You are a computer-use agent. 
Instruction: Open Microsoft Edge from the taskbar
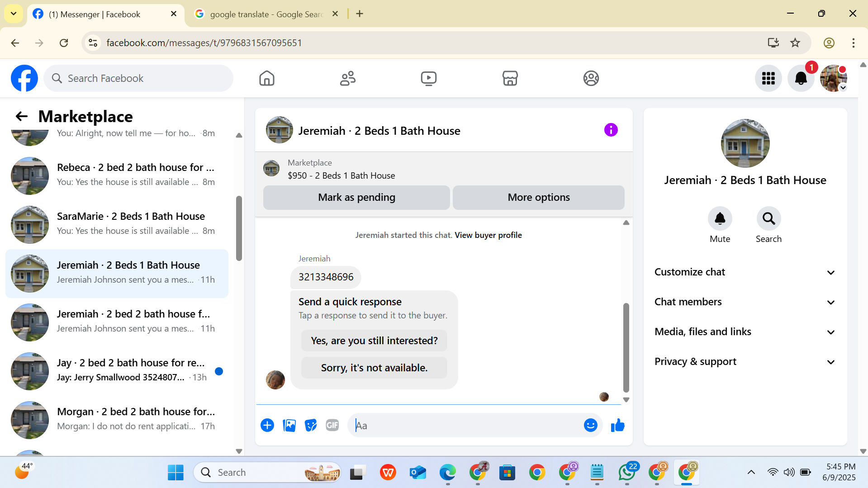coord(448,473)
